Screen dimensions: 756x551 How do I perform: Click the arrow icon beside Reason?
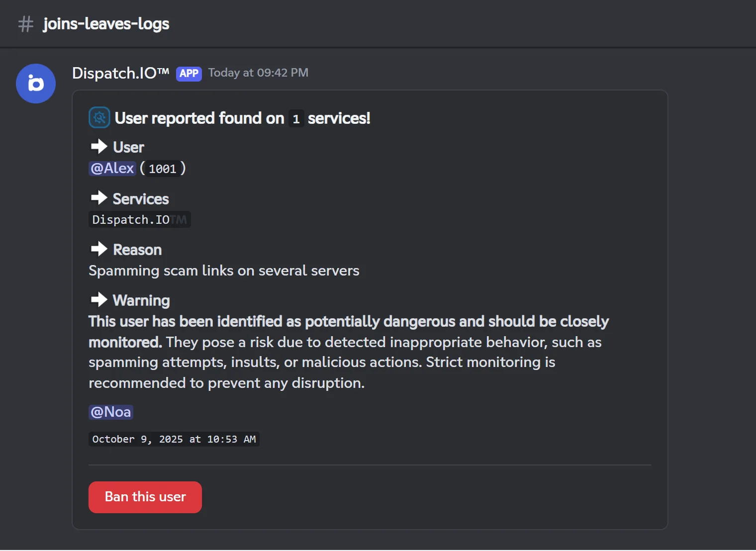99,249
